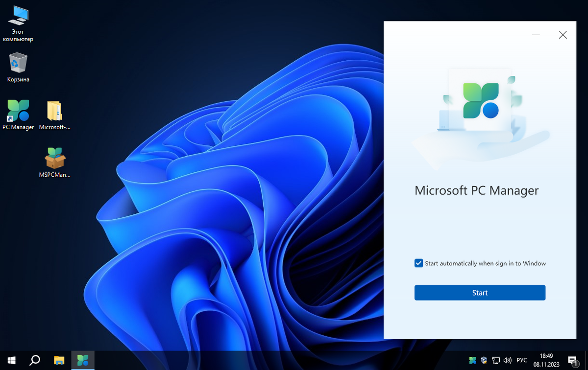
Task: Open the notification center icon
Action: [x=573, y=361]
